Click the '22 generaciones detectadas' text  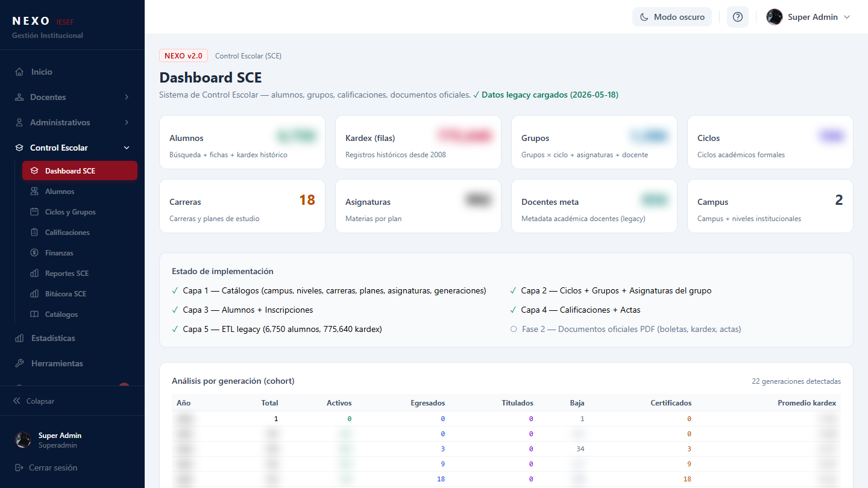[796, 381]
